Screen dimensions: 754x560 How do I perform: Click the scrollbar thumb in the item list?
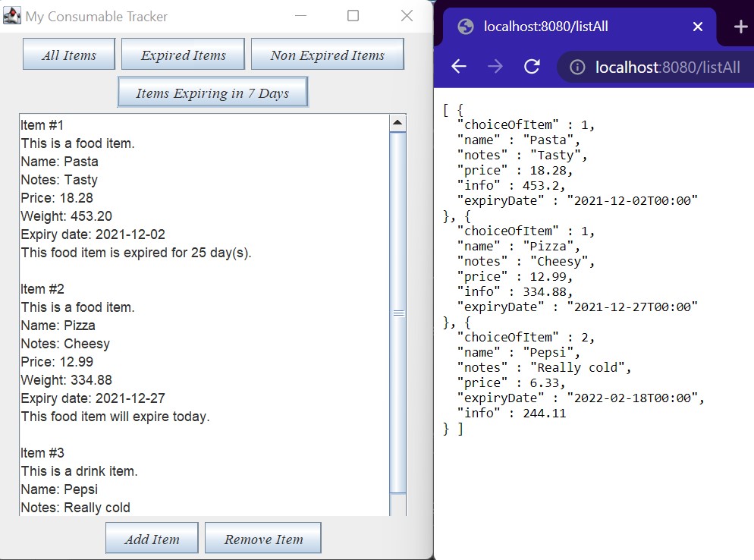coord(398,311)
